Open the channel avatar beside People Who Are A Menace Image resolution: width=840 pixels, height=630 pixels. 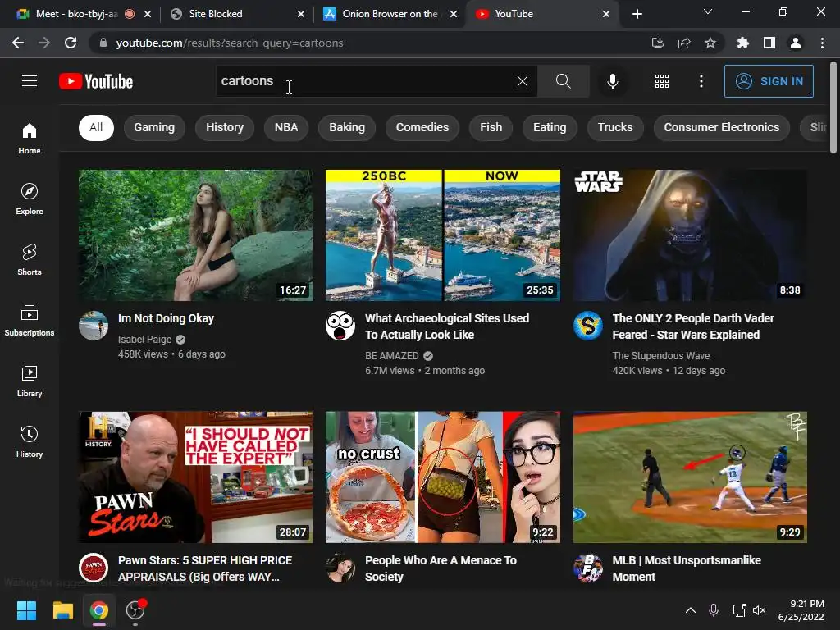[340, 568]
